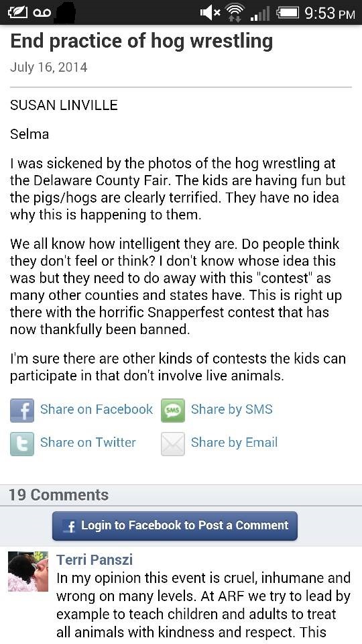Tap Terri Panszi's profile picture

[28, 572]
